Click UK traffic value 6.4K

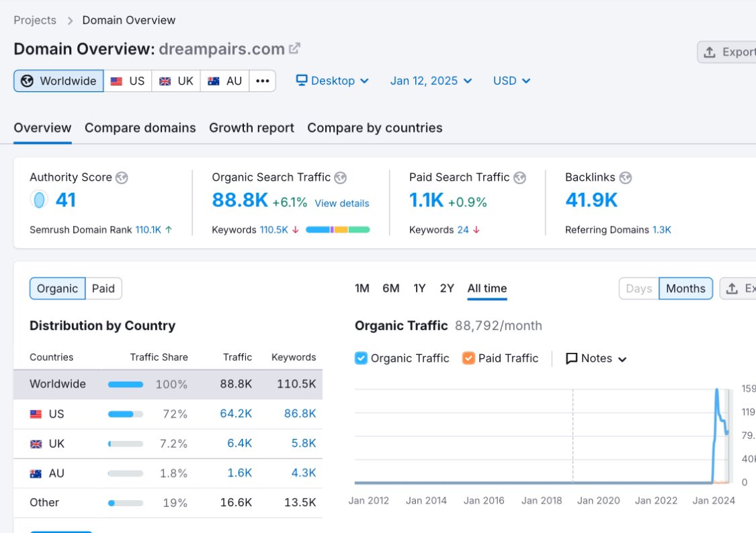pos(240,444)
